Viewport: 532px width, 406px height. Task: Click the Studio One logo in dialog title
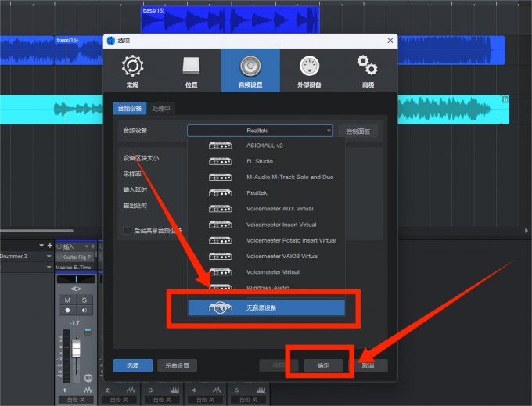click(x=111, y=41)
